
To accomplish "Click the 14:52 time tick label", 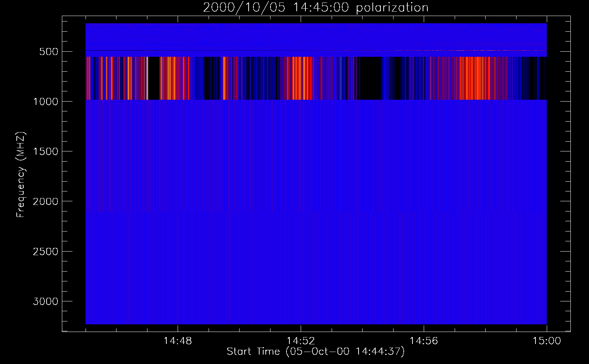I will point(301,341).
